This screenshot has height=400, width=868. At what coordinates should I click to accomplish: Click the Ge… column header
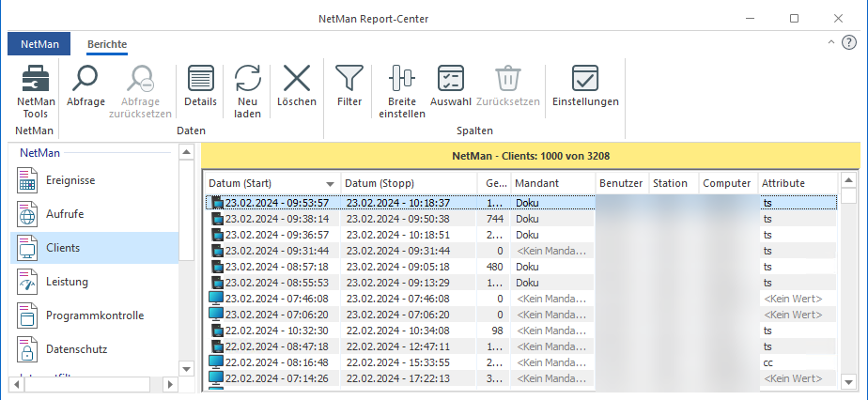(494, 183)
